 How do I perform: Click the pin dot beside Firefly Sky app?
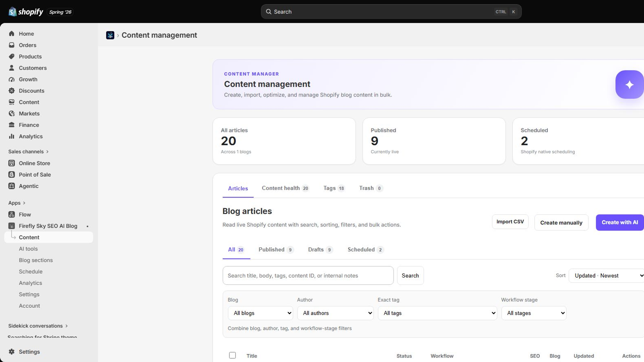coord(87,226)
